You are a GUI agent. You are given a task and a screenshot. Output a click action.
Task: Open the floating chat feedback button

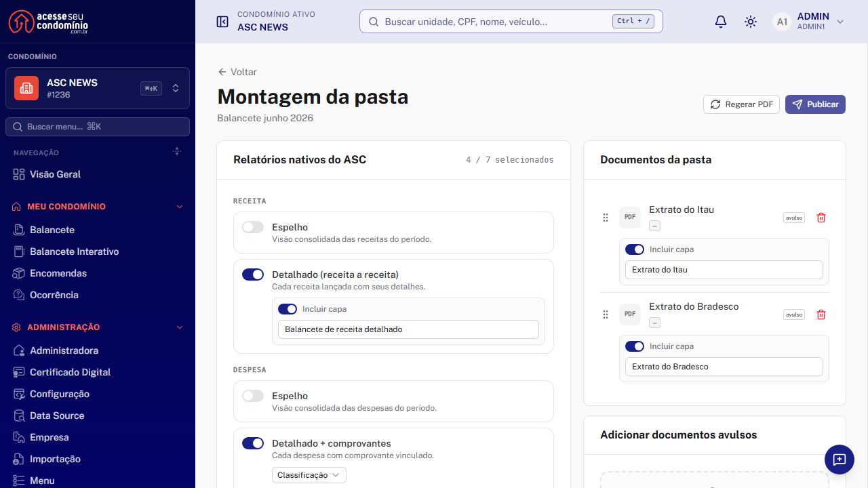point(840,460)
